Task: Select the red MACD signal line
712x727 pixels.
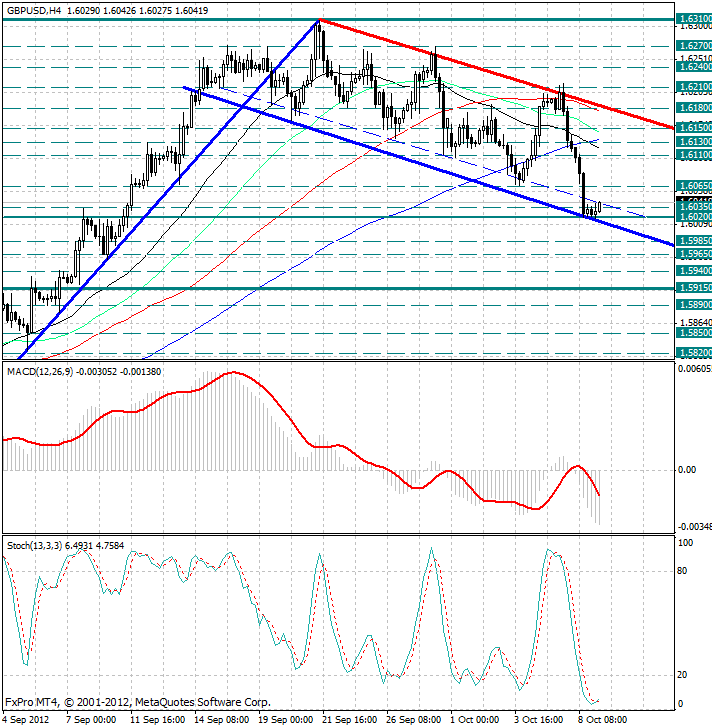Action: [x=301, y=440]
